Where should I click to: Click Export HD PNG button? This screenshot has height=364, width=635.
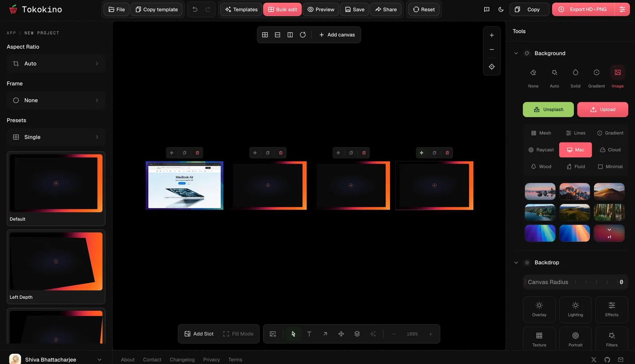[583, 9]
